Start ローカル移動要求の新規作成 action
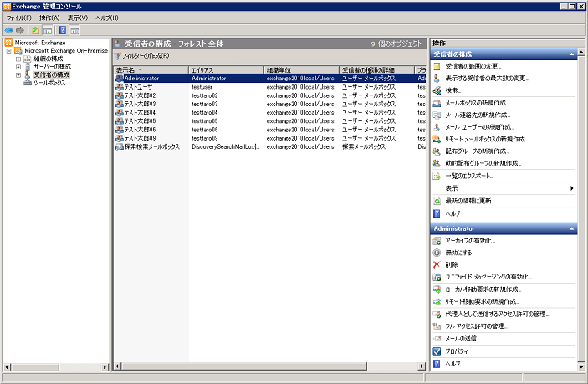 pyautogui.click(x=483, y=289)
